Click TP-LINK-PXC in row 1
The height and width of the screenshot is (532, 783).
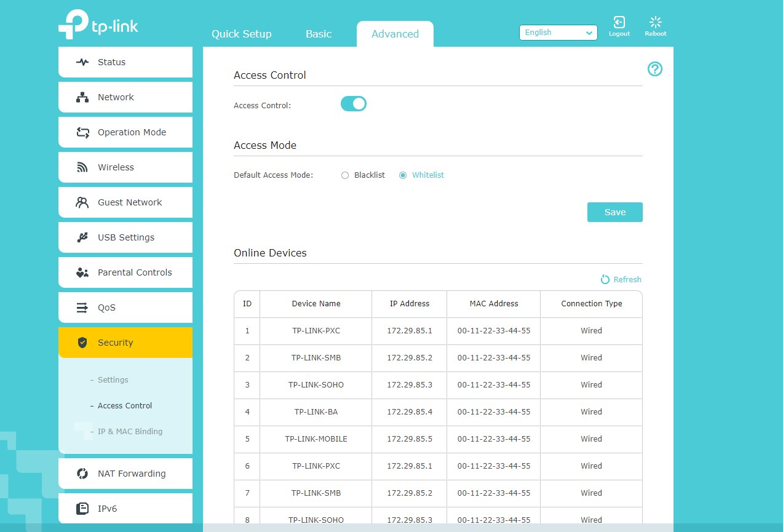click(316, 331)
